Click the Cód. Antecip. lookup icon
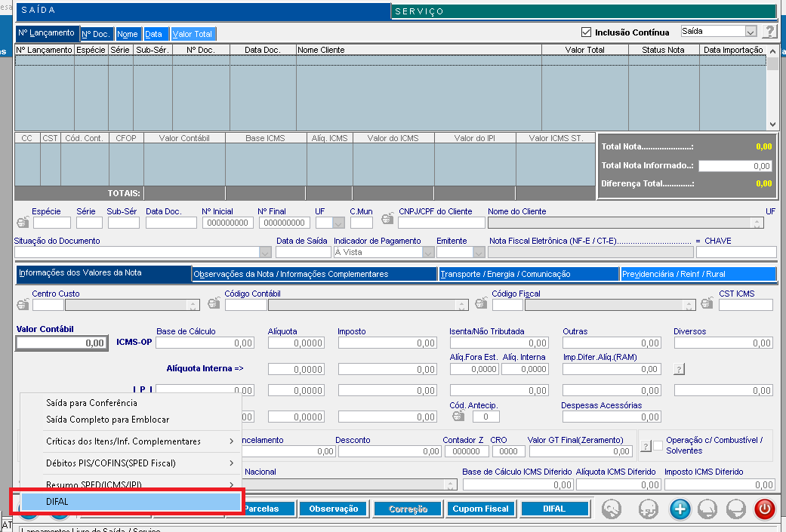This screenshot has width=786, height=532. pyautogui.click(x=458, y=416)
